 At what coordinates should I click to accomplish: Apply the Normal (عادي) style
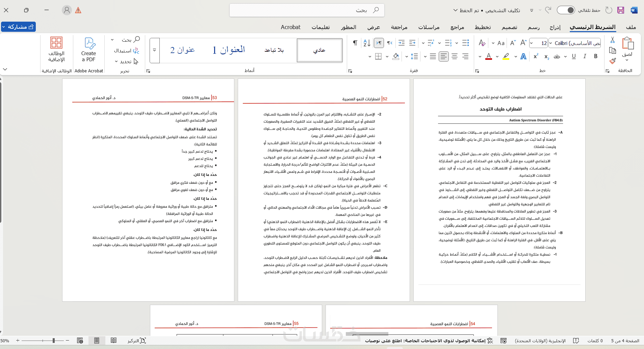click(319, 50)
